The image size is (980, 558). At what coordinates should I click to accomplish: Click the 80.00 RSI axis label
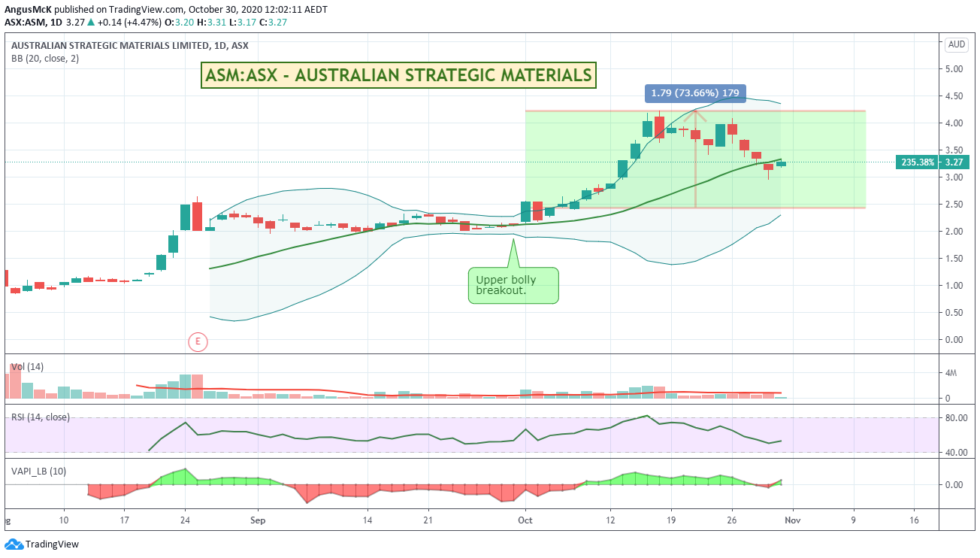957,418
